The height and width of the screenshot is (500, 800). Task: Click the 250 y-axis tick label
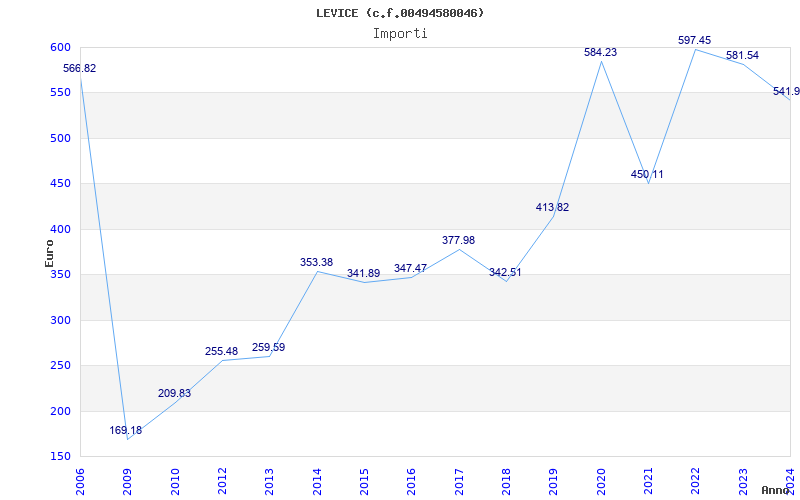coord(60,366)
